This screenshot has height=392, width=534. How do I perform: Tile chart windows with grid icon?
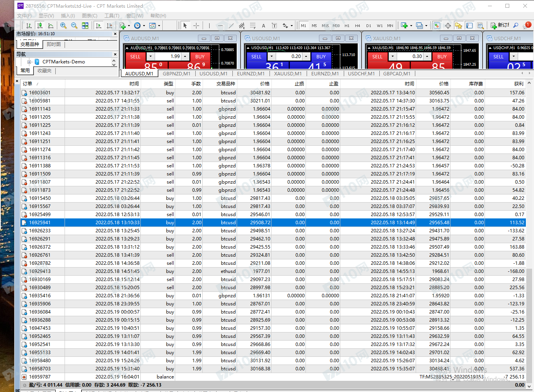[x=85, y=26]
